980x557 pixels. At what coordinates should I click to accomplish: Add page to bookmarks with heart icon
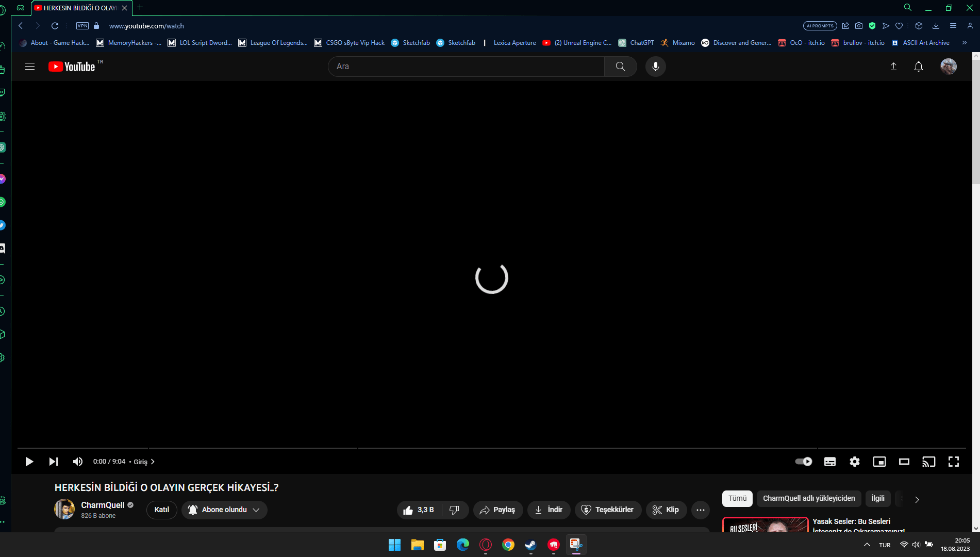click(899, 26)
